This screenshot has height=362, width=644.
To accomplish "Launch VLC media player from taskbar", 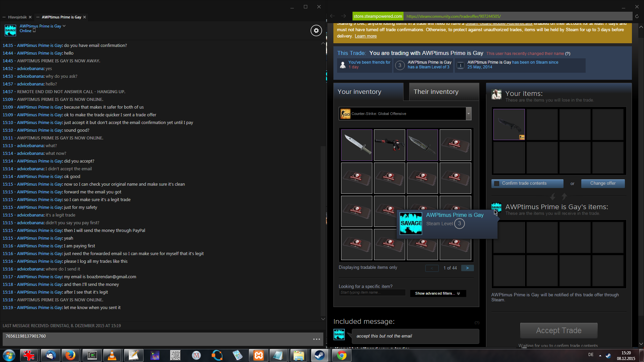I will [112, 355].
